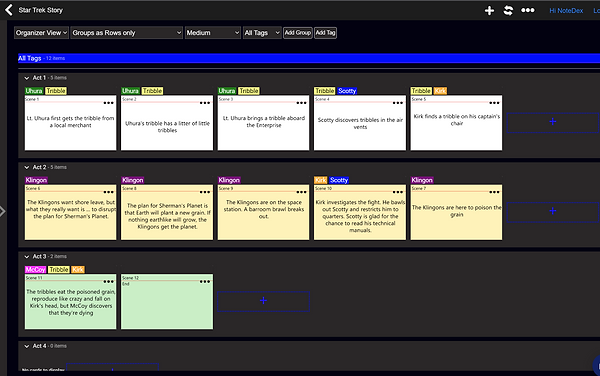Select the Scene 12 'End' card
Viewport: 600px width, 376px height.
(167, 301)
